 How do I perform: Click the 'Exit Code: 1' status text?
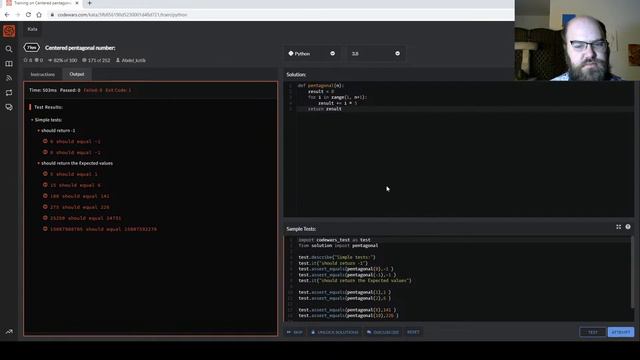coord(118,90)
